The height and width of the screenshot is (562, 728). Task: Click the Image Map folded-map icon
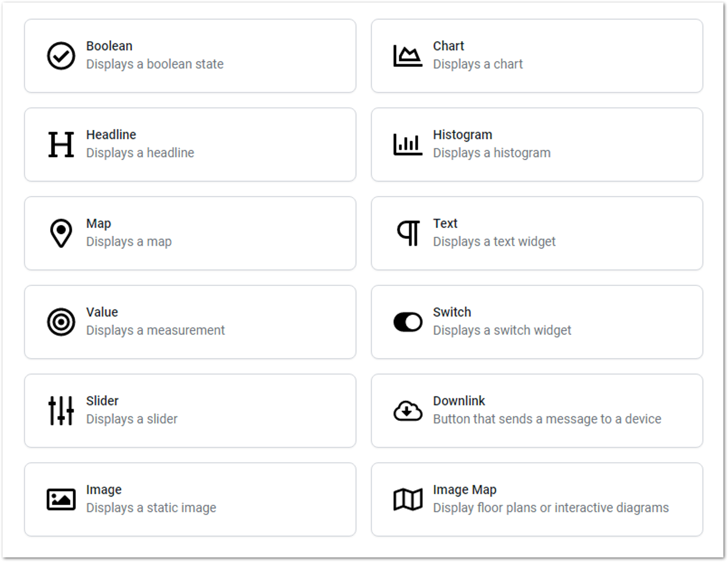click(x=407, y=499)
